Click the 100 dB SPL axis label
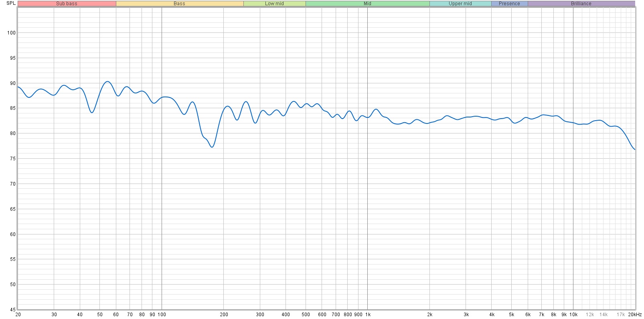 tap(11, 33)
